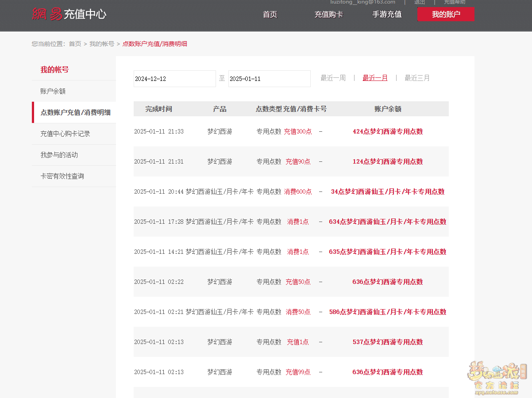
Task: Click the 退出 logout link
Action: (x=420, y=2)
